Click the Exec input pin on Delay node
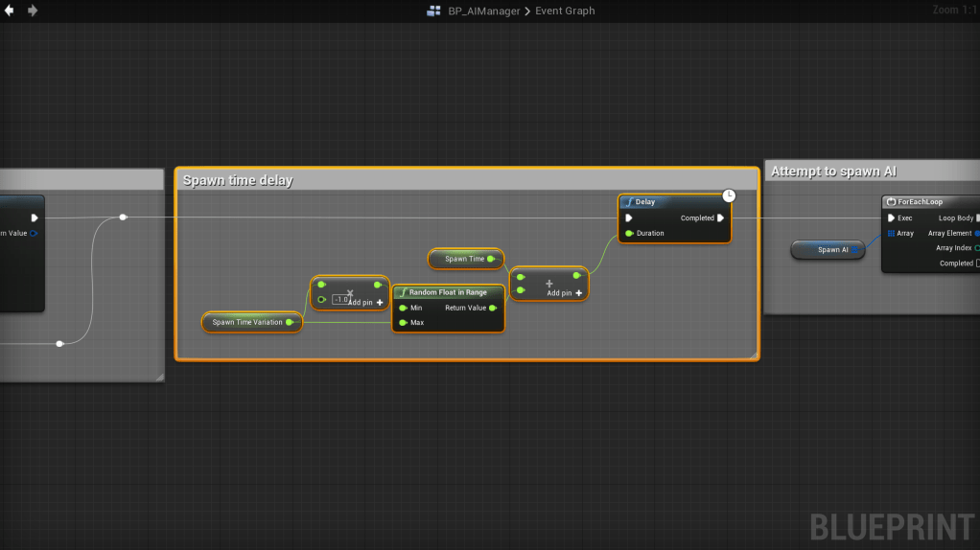The image size is (980, 550). coord(629,218)
